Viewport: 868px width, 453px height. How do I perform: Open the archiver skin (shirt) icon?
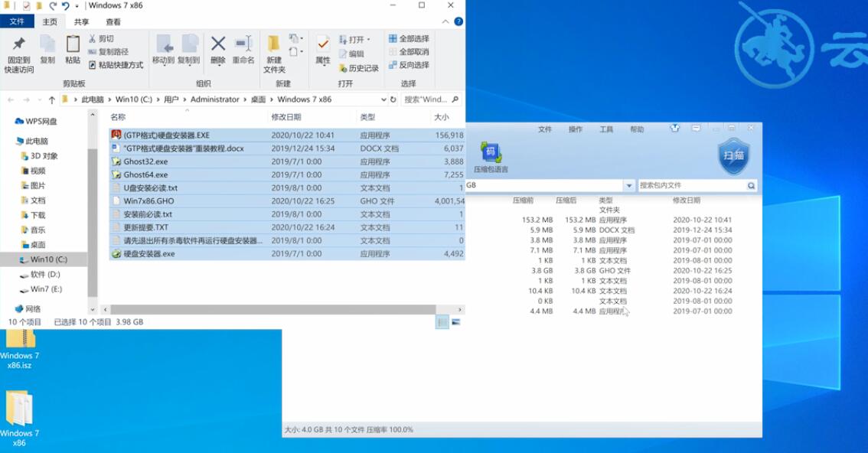674,129
